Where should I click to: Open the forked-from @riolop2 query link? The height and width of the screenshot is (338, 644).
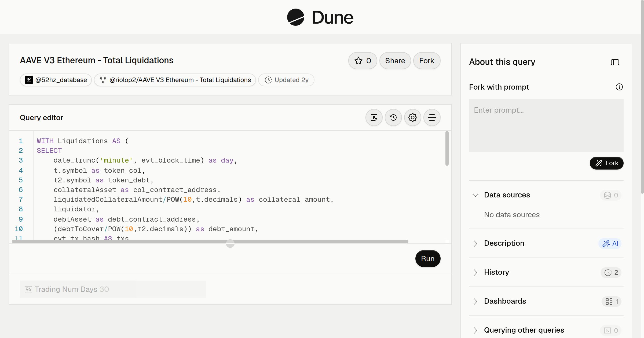pyautogui.click(x=175, y=80)
